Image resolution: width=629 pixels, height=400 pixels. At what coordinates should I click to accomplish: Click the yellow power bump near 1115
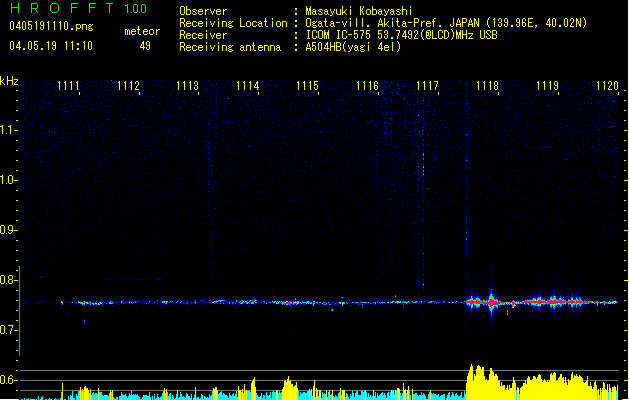click(290, 388)
